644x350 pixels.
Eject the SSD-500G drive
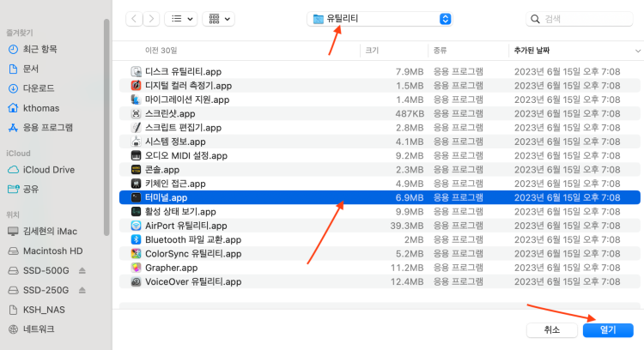pyautogui.click(x=82, y=270)
